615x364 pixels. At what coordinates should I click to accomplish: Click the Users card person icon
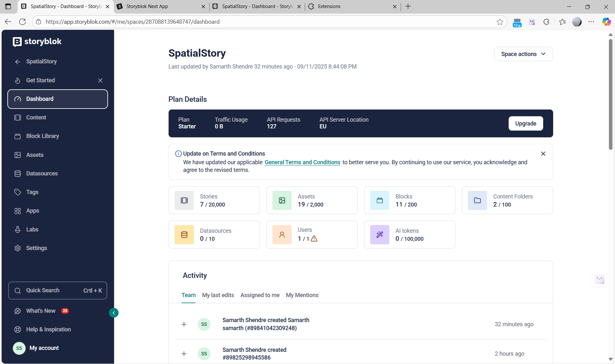[282, 235]
